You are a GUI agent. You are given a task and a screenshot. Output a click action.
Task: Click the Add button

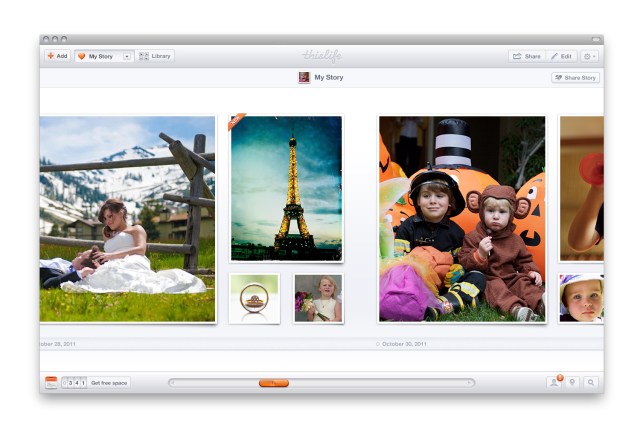pyautogui.click(x=58, y=56)
